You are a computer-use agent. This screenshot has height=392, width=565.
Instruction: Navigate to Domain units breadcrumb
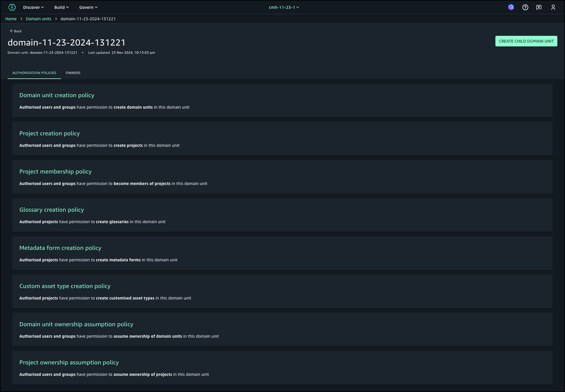click(38, 19)
